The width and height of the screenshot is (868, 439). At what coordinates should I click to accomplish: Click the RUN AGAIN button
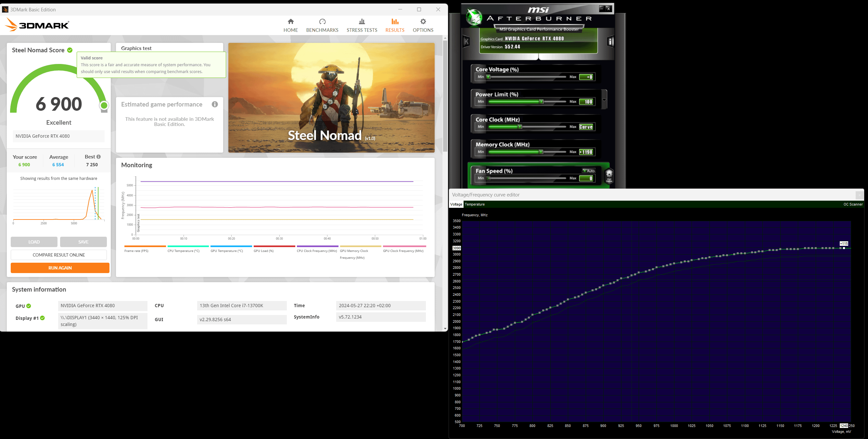[x=60, y=268]
